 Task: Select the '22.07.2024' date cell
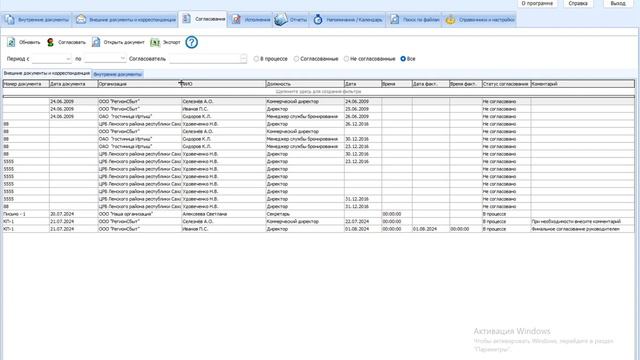coord(363,221)
